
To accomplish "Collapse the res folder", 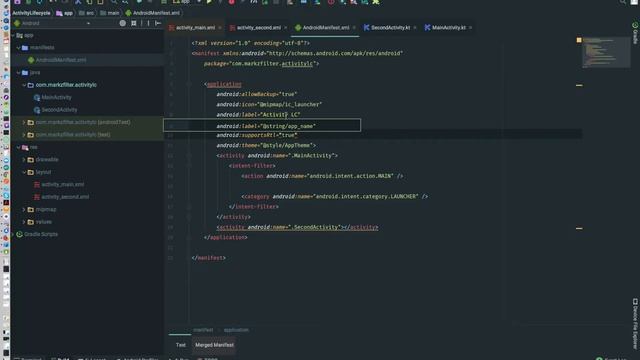I will point(19,147).
